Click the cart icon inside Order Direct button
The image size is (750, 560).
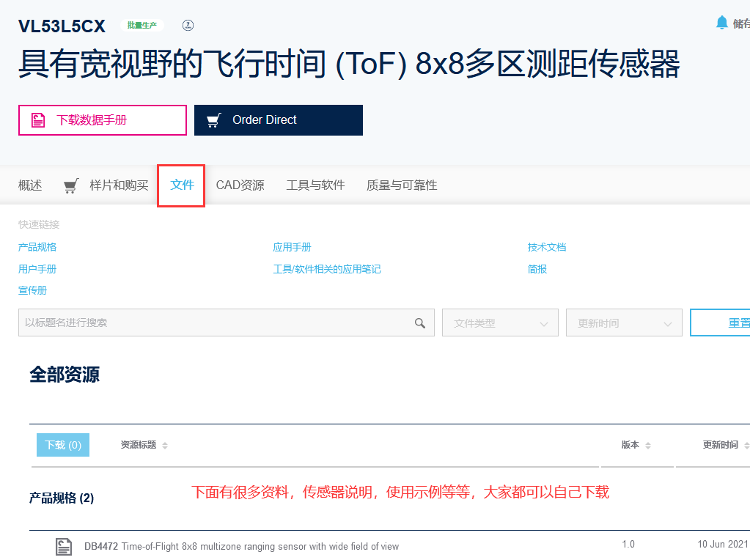click(x=213, y=119)
